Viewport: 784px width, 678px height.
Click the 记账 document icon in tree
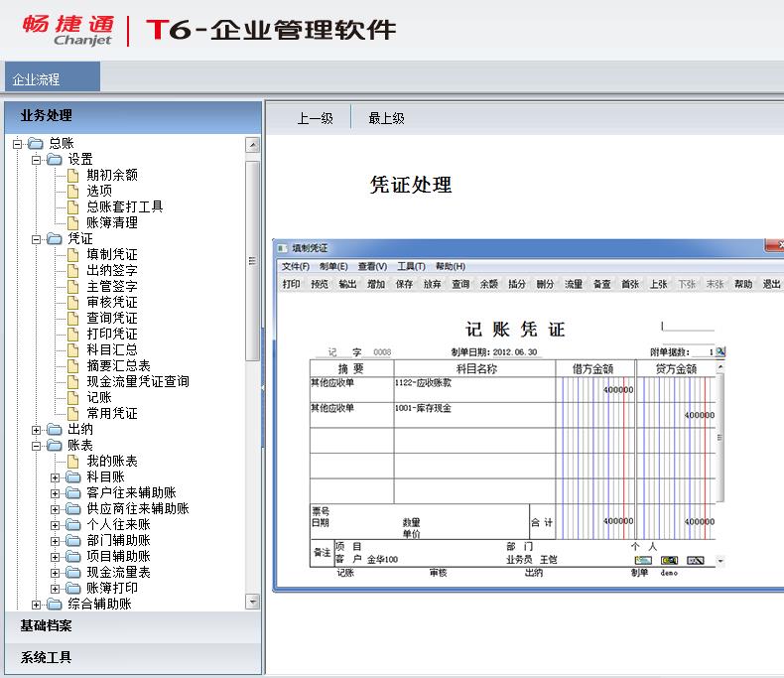click(x=72, y=397)
